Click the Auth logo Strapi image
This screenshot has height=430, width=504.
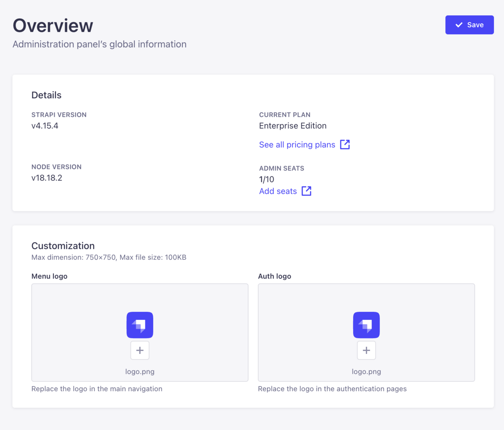[x=366, y=325]
